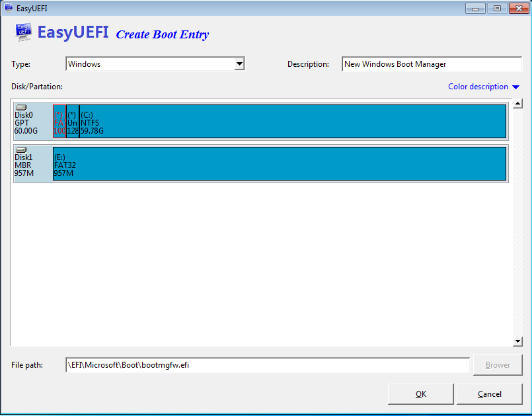Confirm with the OK button

(421, 394)
